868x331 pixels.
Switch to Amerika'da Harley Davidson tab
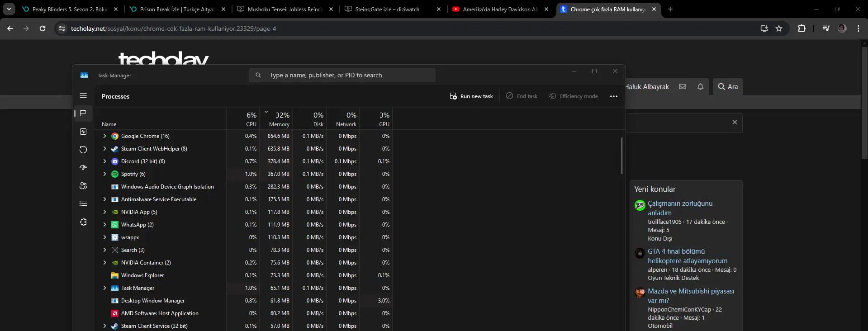click(500, 9)
